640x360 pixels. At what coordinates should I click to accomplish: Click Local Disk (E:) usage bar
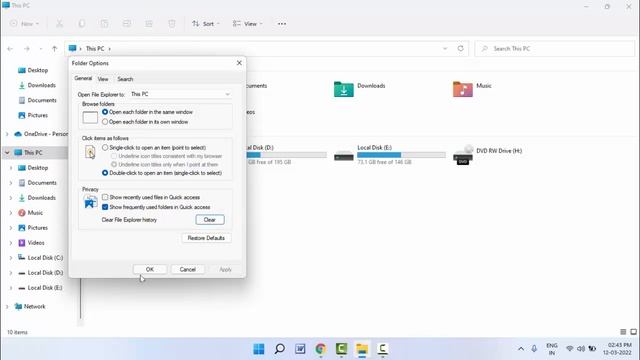pos(401,155)
